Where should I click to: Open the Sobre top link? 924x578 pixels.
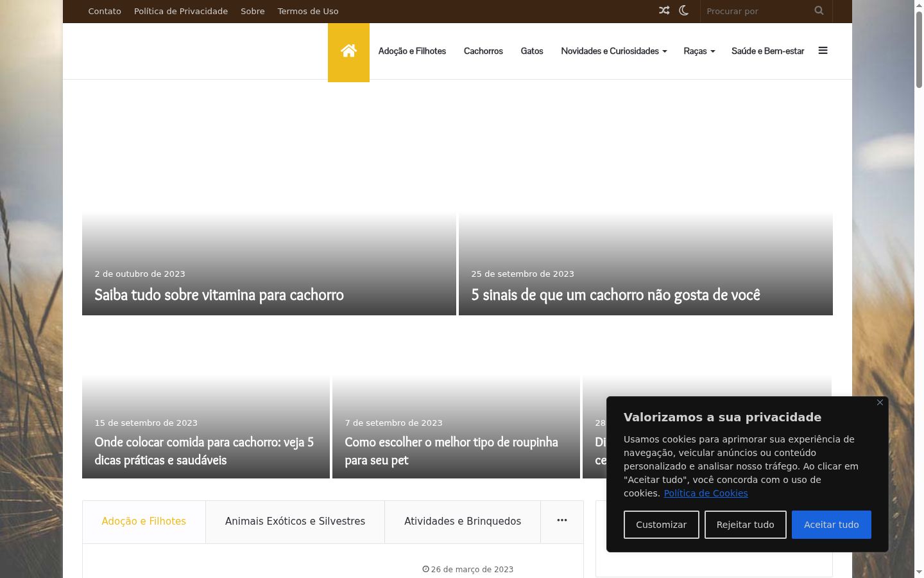[x=253, y=11]
